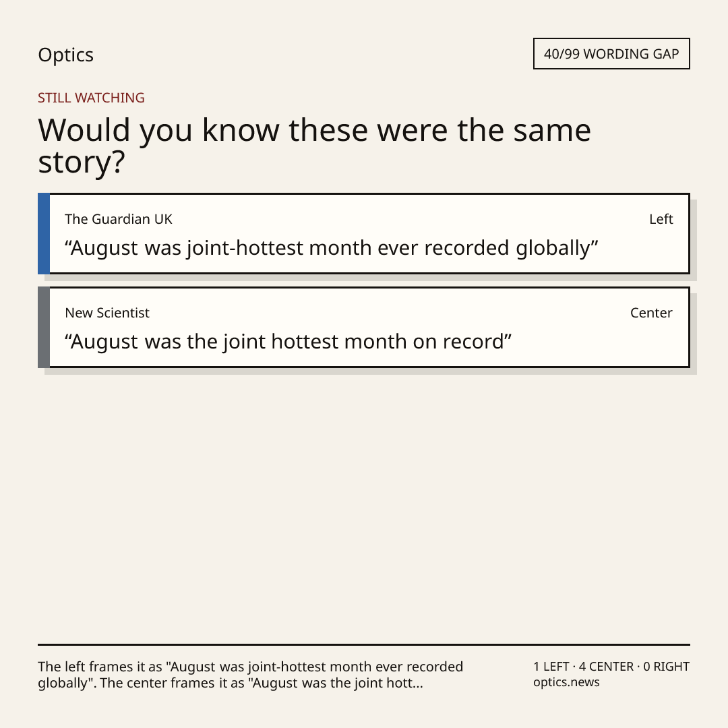Open The Guardian UK headline card
The height and width of the screenshot is (728, 728).
pos(364,233)
